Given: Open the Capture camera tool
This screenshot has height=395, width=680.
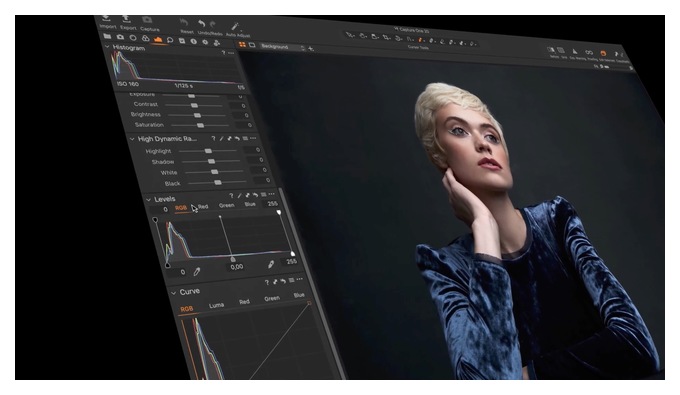Looking at the screenshot, I should tap(147, 20).
